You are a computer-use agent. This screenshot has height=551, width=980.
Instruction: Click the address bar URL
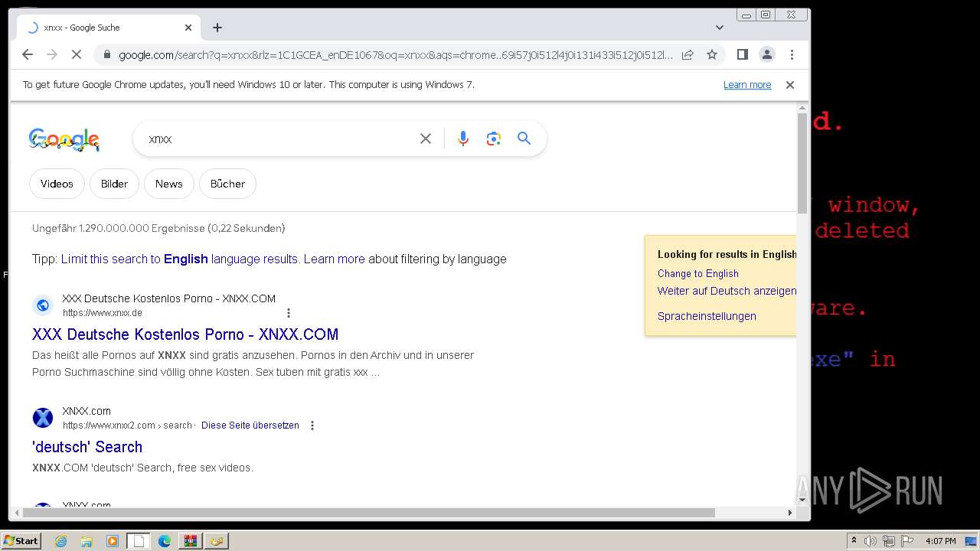tap(396, 54)
